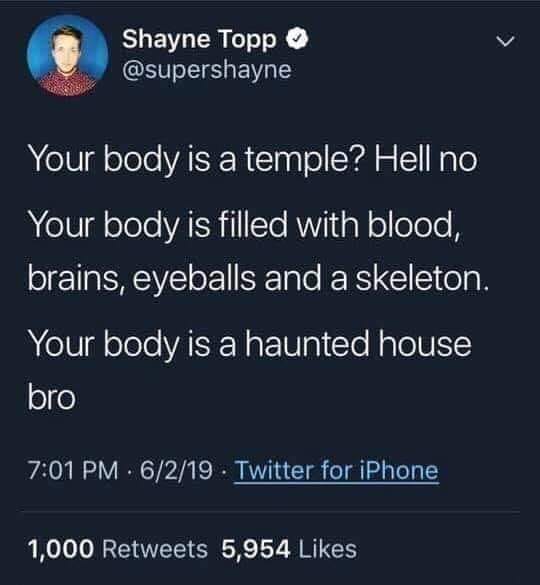540x585 pixels.
Task: Open the Twitter for iPhone source link
Action: 336,470
